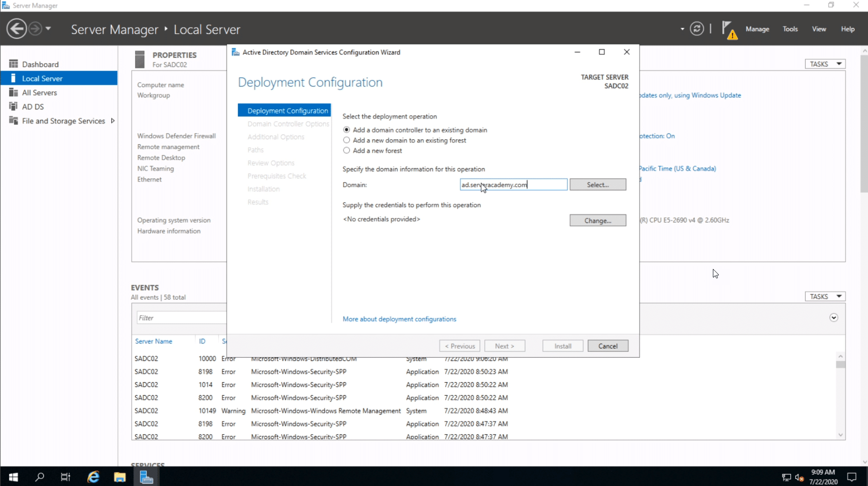Open Dashboard in the sidebar
Viewport: 868px width, 486px height.
pyautogui.click(x=40, y=64)
